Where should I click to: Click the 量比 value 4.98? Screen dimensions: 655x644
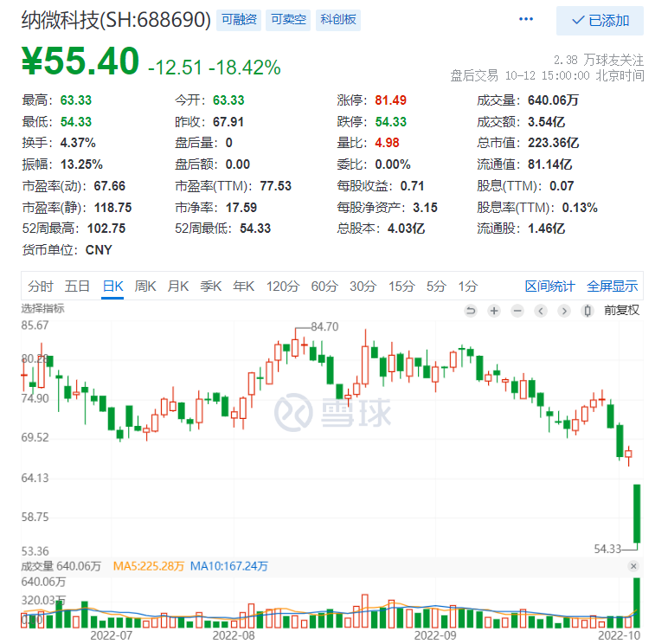click(x=387, y=143)
